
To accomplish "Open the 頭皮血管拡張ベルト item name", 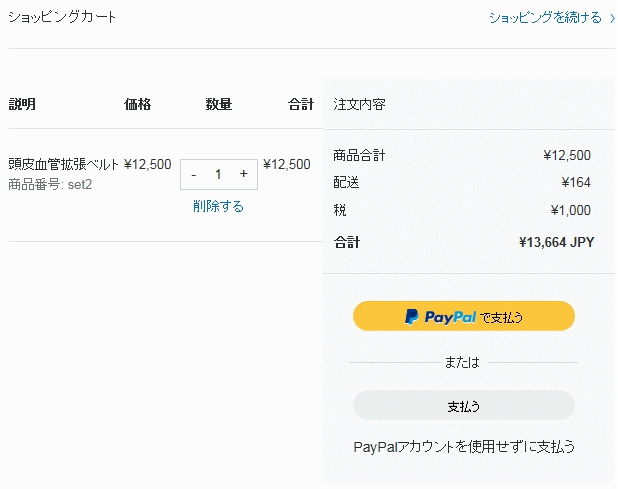I will (x=63, y=164).
